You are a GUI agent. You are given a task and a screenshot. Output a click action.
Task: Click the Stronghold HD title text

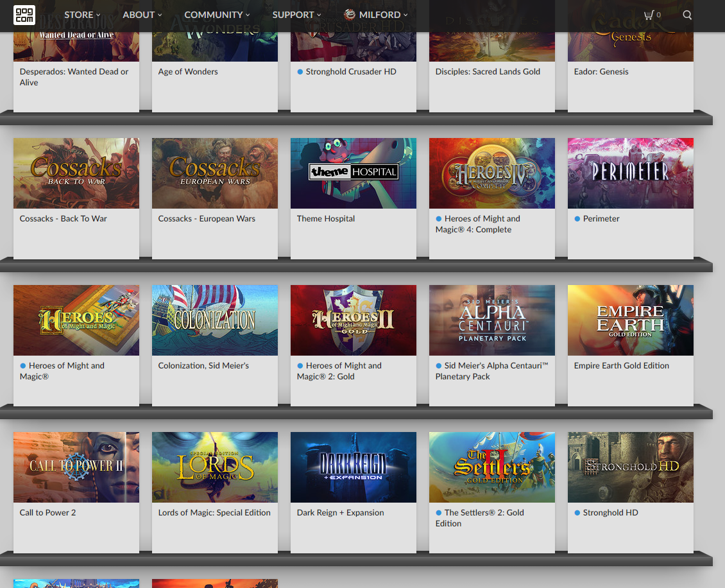tap(610, 513)
